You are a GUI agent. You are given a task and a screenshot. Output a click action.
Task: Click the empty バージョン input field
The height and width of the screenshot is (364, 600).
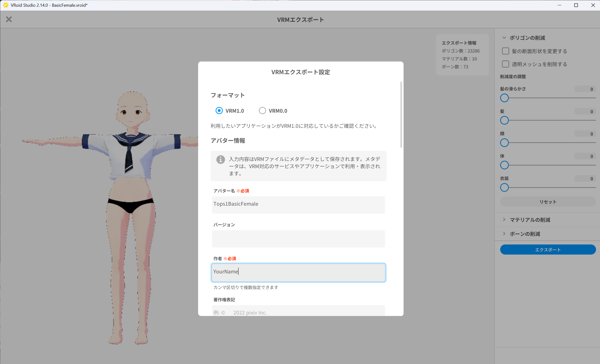pos(298,239)
